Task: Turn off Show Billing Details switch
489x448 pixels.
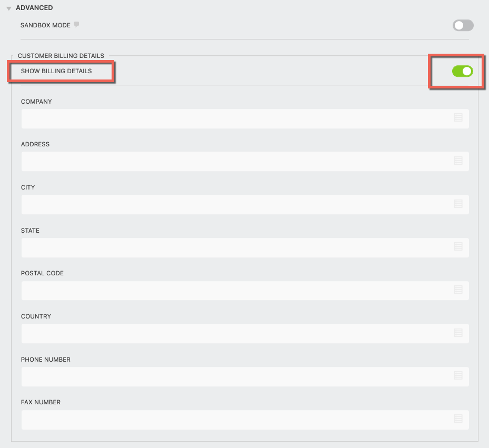Action: click(462, 71)
